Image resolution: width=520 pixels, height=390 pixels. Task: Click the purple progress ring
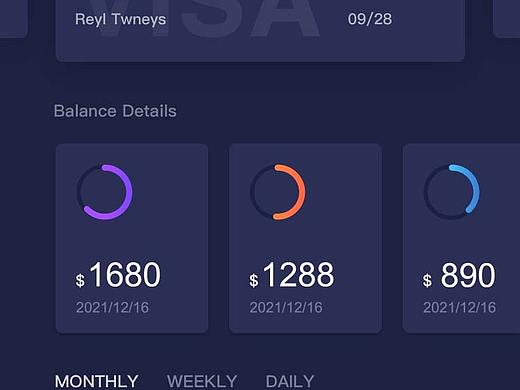click(105, 192)
